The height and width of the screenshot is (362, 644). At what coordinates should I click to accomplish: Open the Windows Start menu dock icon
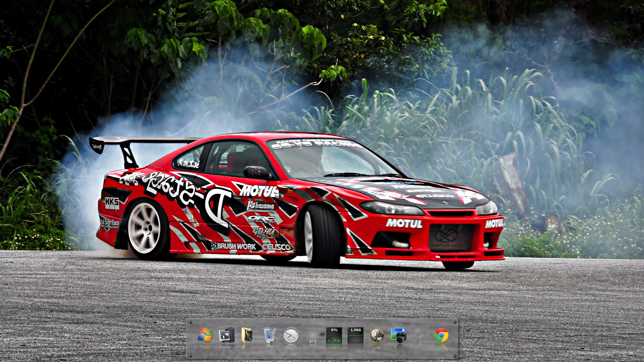click(x=205, y=335)
